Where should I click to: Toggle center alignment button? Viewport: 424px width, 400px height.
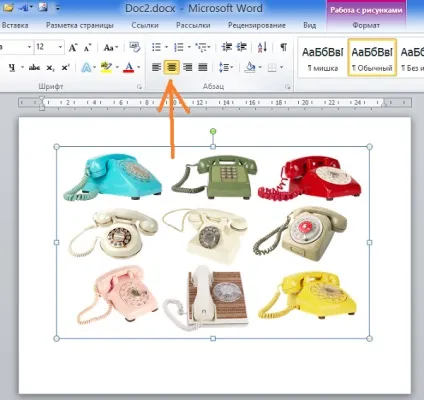(172, 67)
